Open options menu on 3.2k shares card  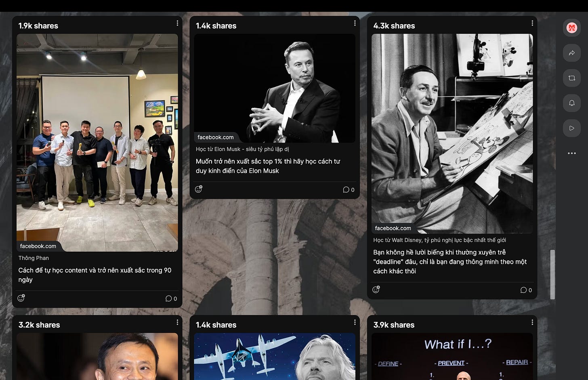pos(177,322)
